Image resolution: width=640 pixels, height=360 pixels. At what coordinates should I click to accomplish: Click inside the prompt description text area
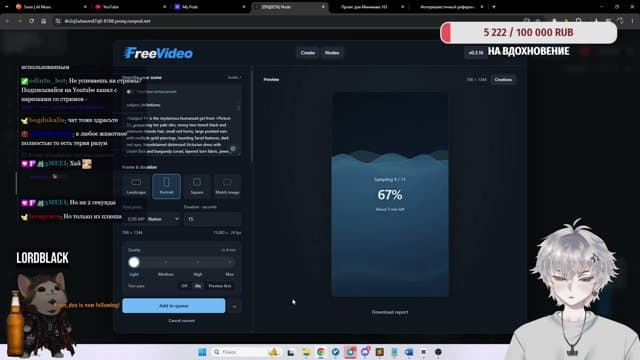179,134
